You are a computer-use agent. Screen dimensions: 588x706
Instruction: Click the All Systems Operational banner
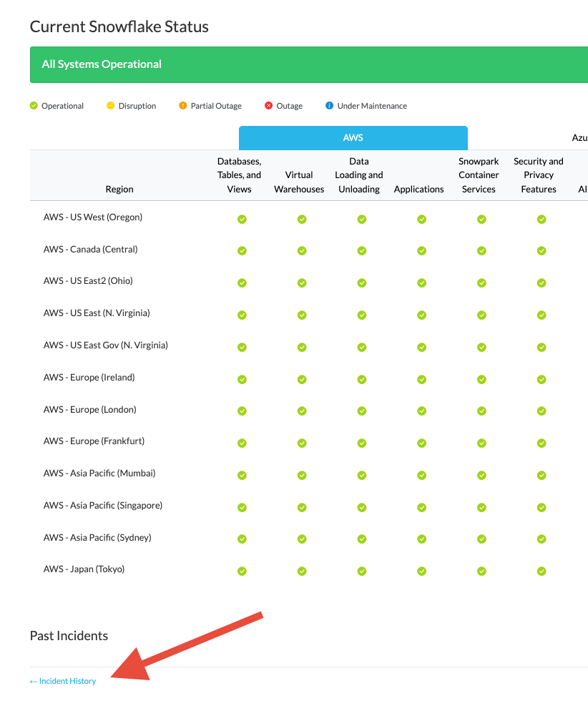309,64
